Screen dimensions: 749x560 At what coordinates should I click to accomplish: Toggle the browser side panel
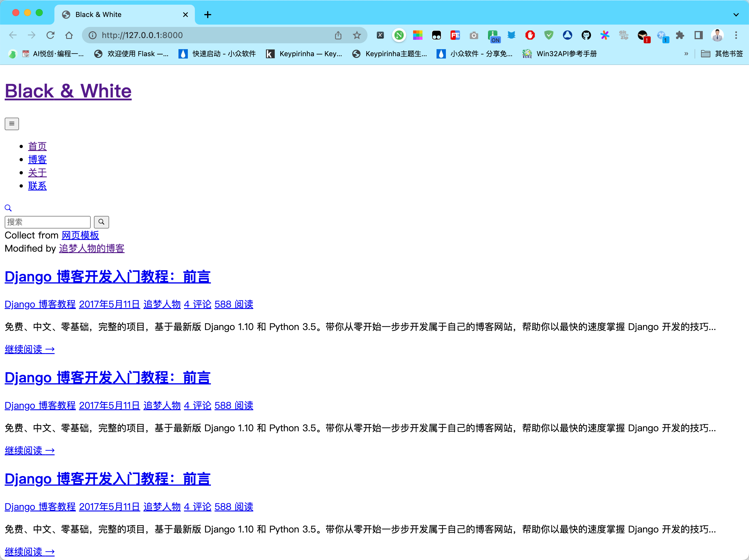[x=698, y=35]
